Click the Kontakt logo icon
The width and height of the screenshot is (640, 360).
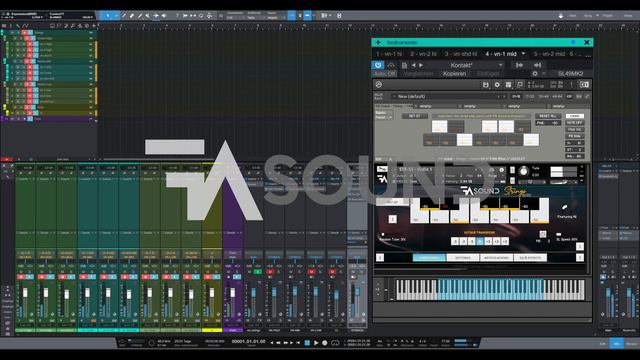click(379, 84)
